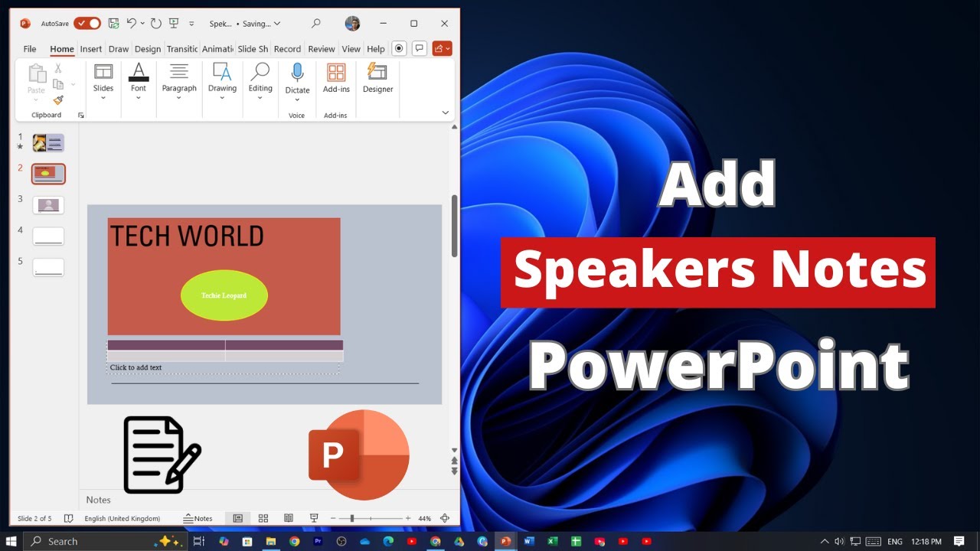This screenshot has height=551, width=980.
Task: Click the Record button beside Help
Action: tap(398, 48)
